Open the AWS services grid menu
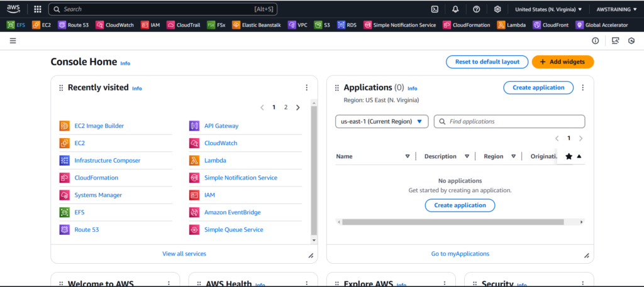Viewport: 644px width, 287px height. point(38,9)
